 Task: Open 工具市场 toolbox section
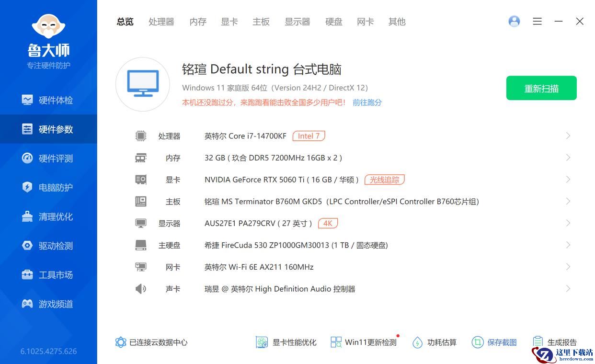coord(48,275)
